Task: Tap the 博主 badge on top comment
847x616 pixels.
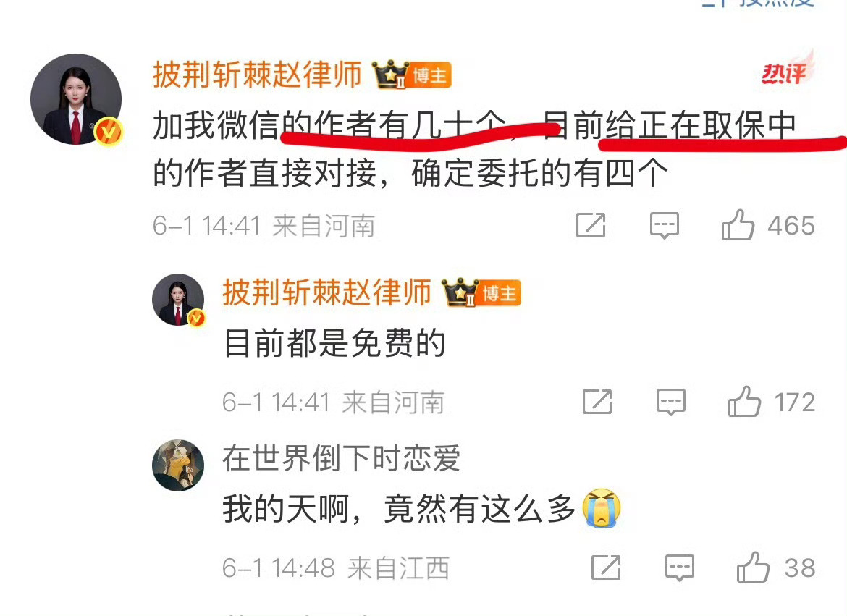Action: click(x=429, y=75)
